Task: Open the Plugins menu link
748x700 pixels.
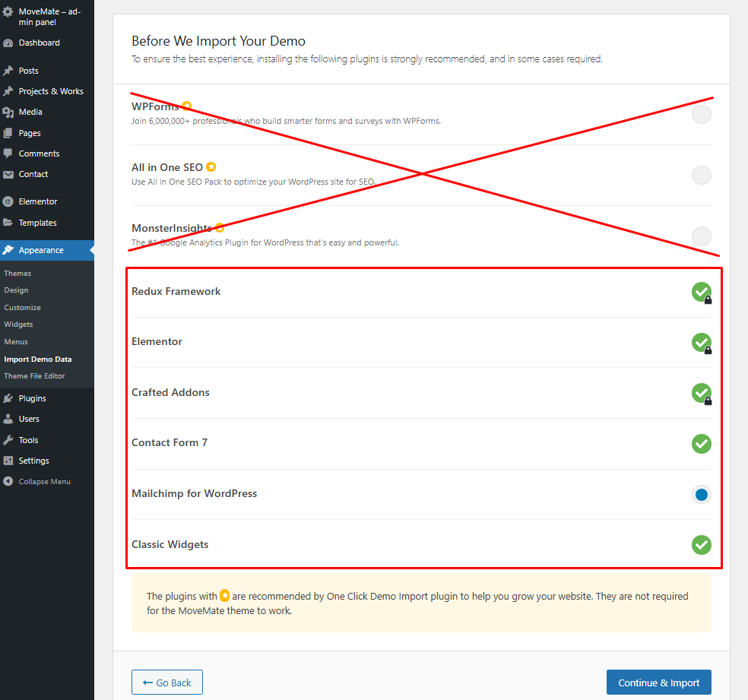Action: point(33,398)
